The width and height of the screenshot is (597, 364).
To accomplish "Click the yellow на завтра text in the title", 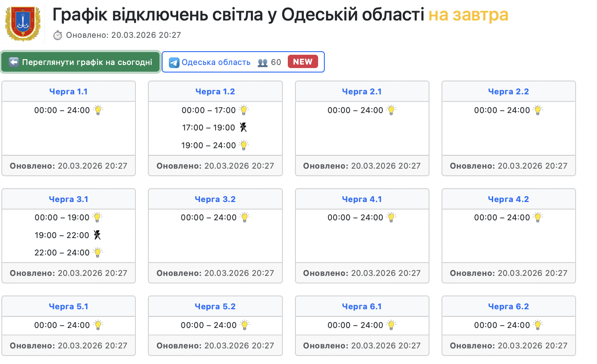I will 468,15.
